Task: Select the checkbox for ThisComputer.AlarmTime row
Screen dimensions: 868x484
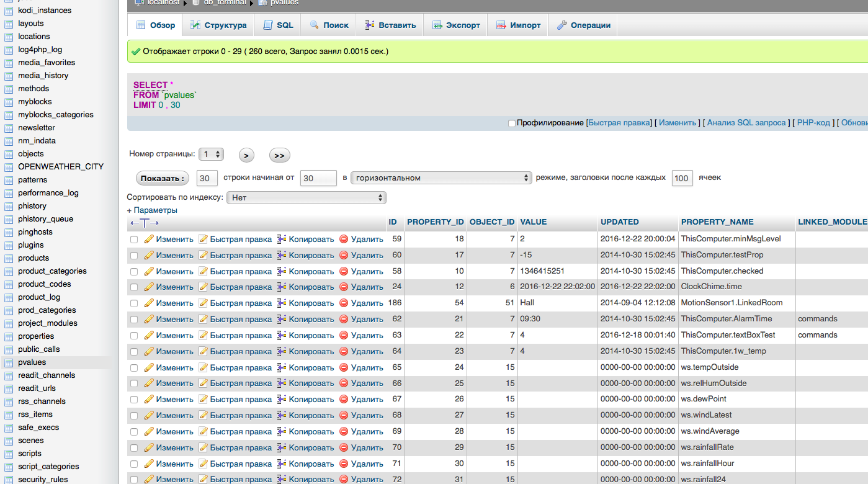Action: pyautogui.click(x=134, y=320)
